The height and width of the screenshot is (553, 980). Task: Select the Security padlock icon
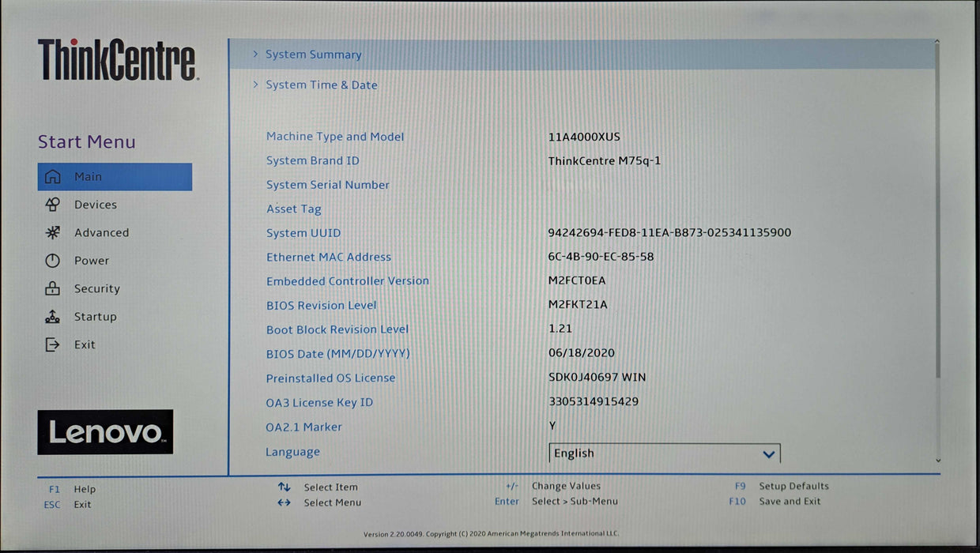(52, 288)
